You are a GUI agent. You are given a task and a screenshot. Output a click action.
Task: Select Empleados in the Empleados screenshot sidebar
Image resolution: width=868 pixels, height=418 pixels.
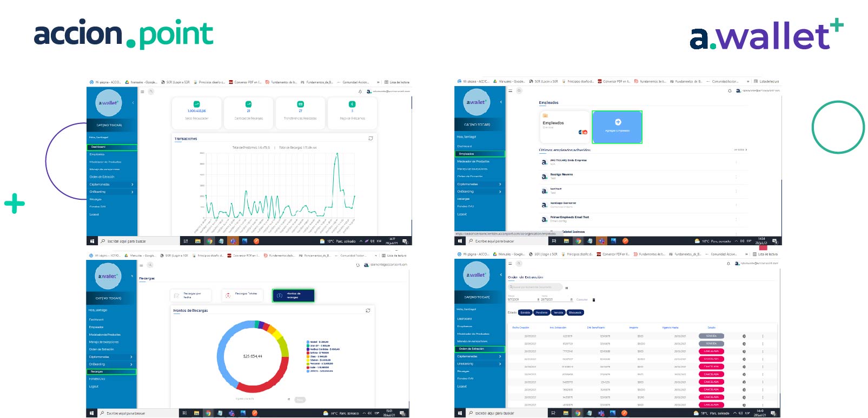click(x=480, y=154)
